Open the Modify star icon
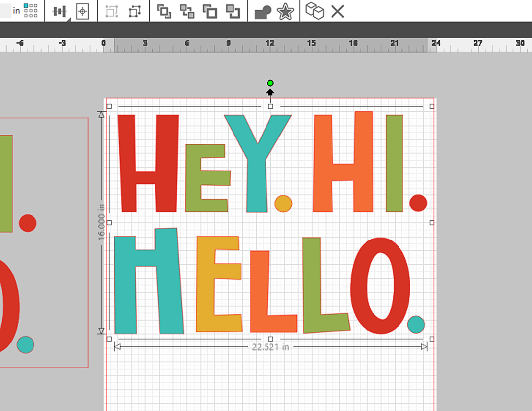Viewport: 532px width, 411px height. (285, 12)
